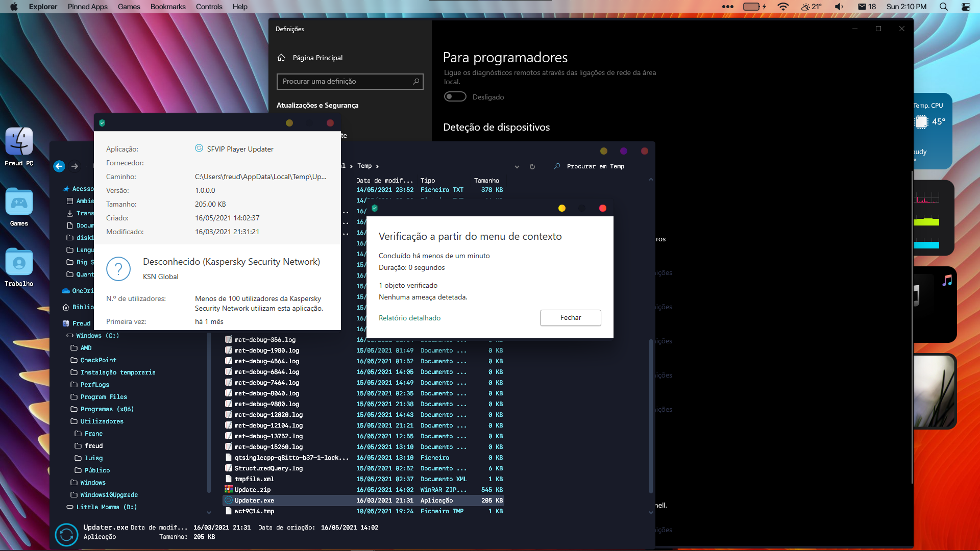Open the address bar history dropdown chevron

tap(517, 166)
